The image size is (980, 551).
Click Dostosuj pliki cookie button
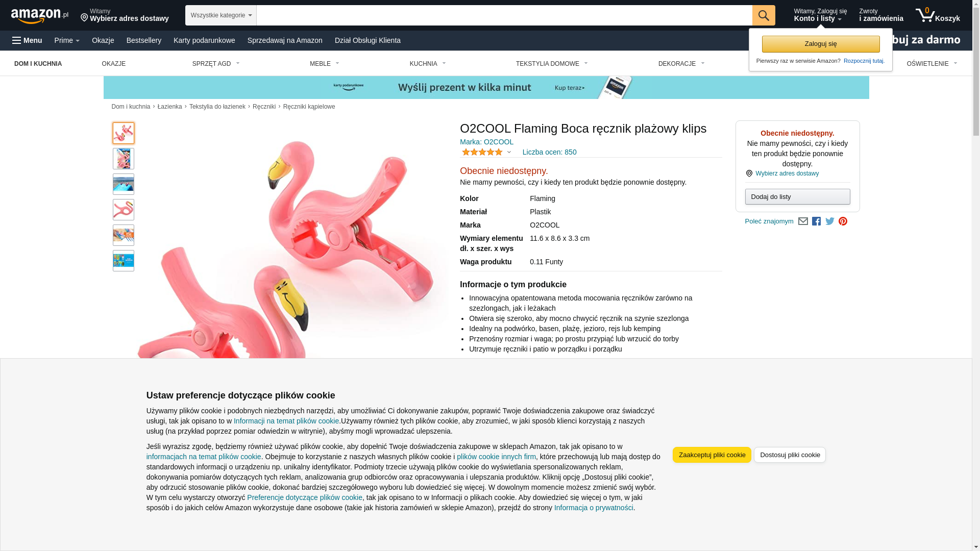790,455
